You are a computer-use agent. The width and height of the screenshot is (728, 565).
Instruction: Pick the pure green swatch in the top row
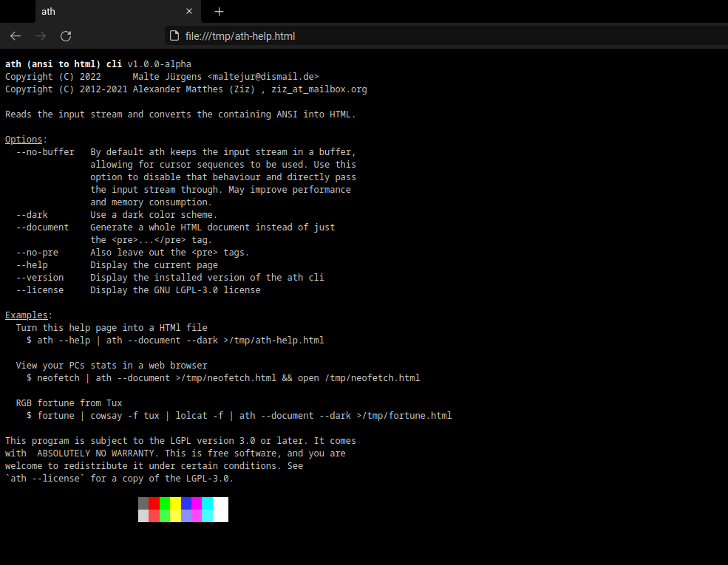point(165,503)
